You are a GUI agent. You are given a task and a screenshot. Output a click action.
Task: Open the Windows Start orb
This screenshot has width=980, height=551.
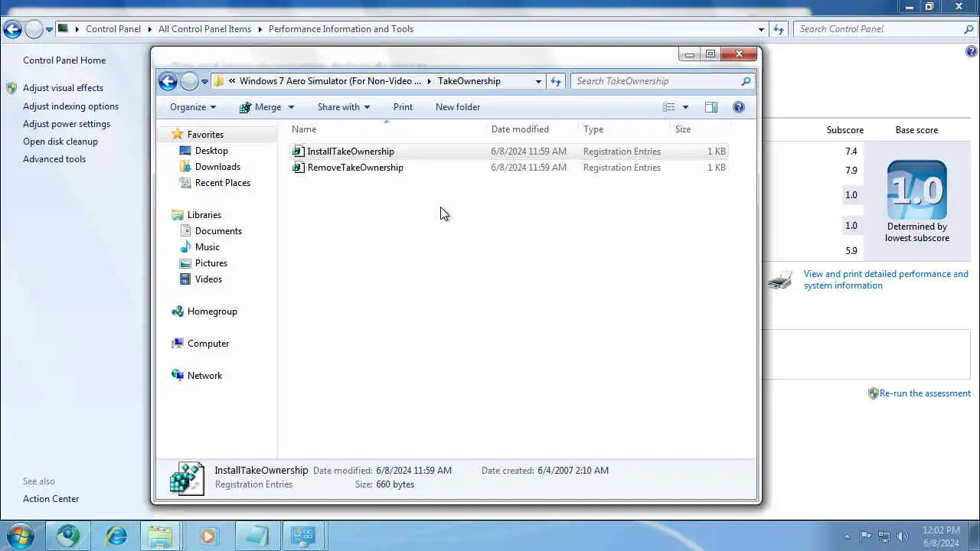tap(21, 536)
